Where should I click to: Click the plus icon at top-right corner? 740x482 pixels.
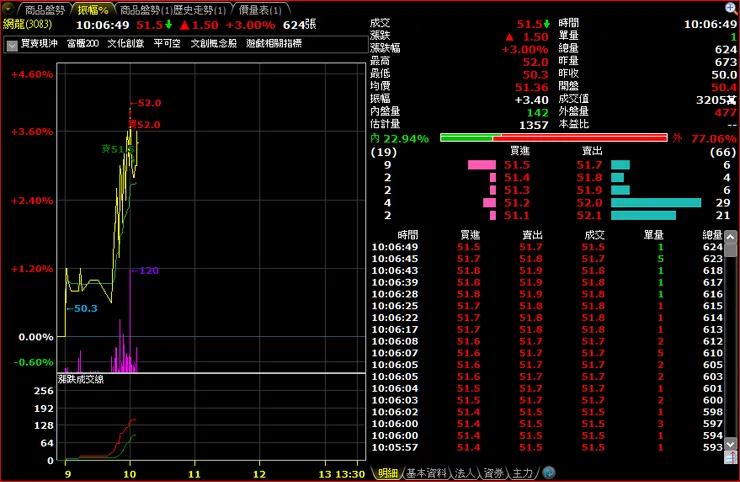731,8
